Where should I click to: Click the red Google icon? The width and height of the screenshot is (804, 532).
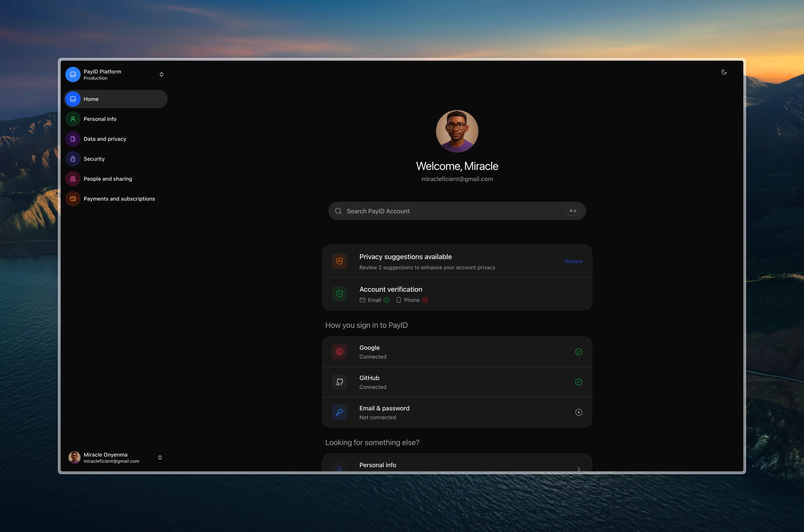point(339,352)
